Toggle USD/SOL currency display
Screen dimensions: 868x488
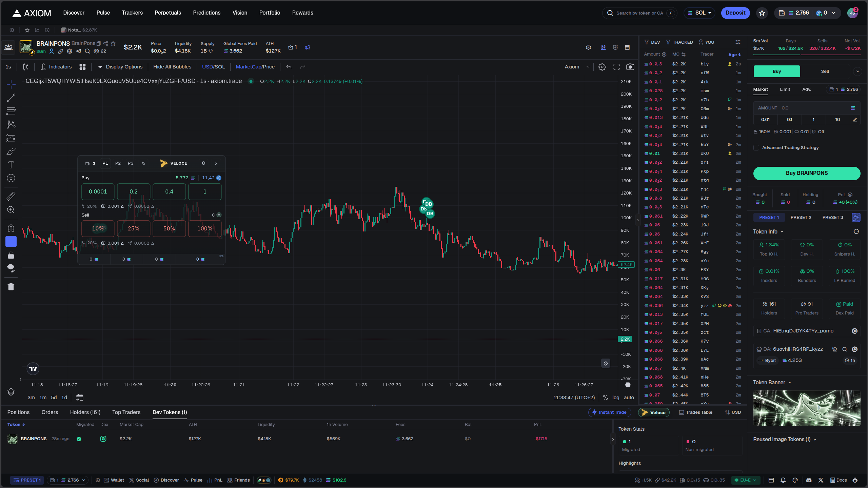(213, 67)
